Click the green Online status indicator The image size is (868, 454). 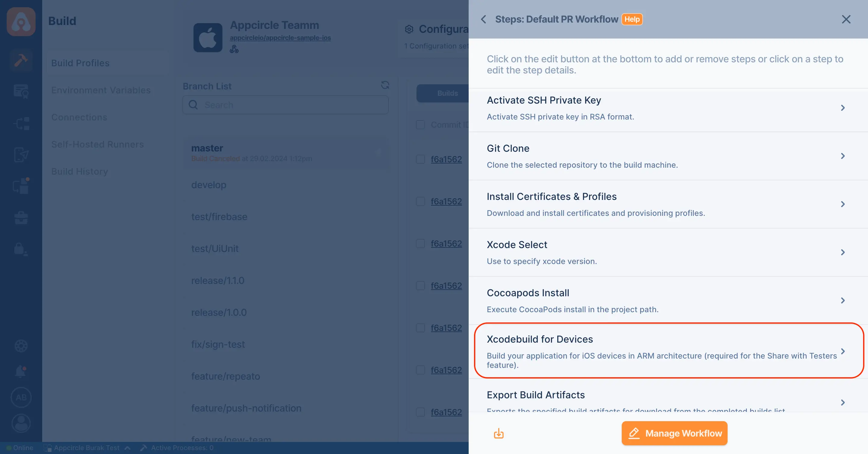click(9, 448)
